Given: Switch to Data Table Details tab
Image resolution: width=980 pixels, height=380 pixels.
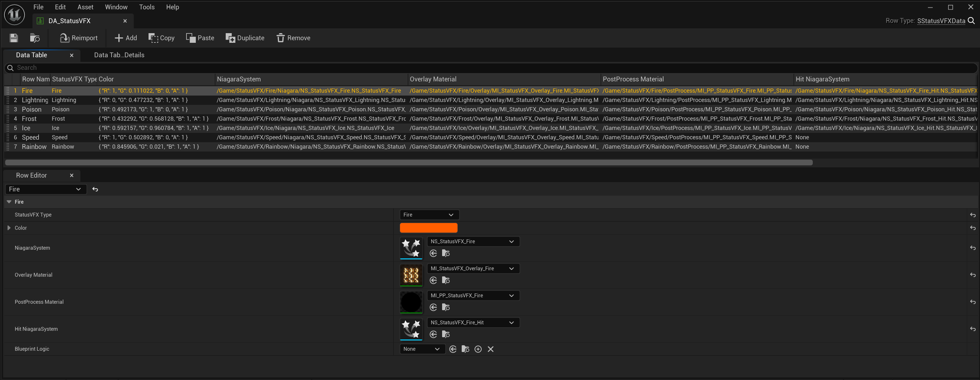Looking at the screenshot, I should click(x=119, y=55).
